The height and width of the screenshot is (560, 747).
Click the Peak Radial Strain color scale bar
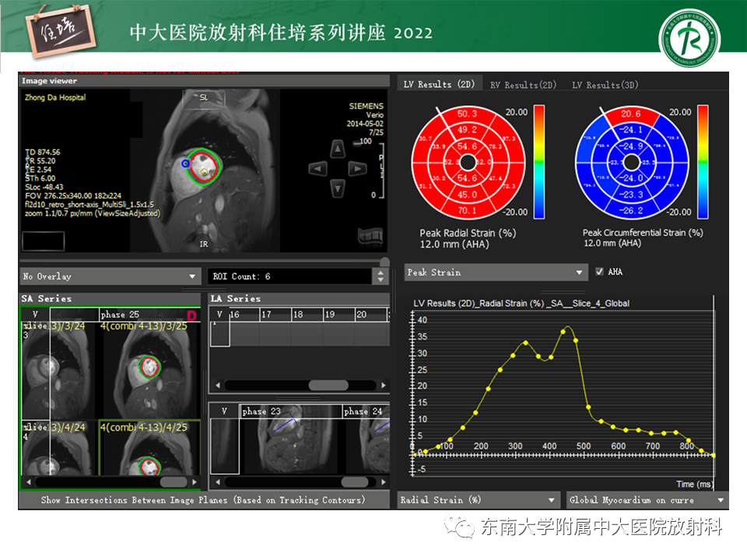point(538,162)
